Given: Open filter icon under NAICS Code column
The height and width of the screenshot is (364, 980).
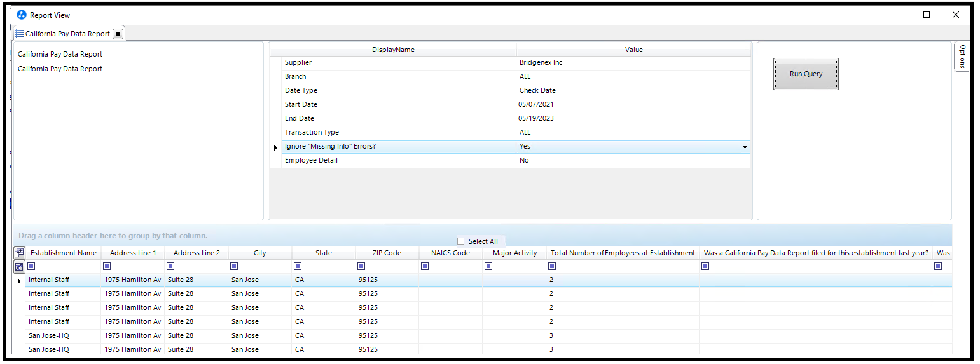Looking at the screenshot, I should click(425, 267).
